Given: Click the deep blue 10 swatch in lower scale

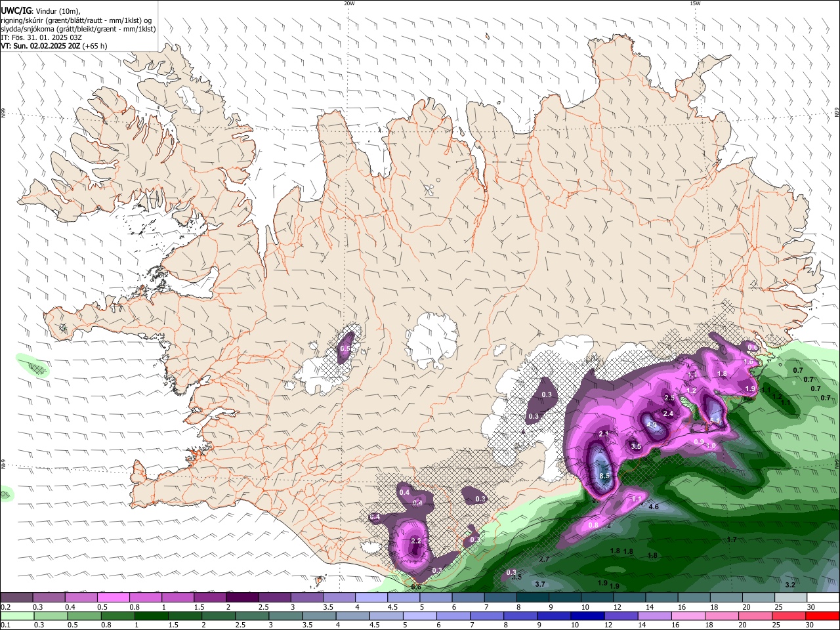Looking at the screenshot, I should coord(587,616).
